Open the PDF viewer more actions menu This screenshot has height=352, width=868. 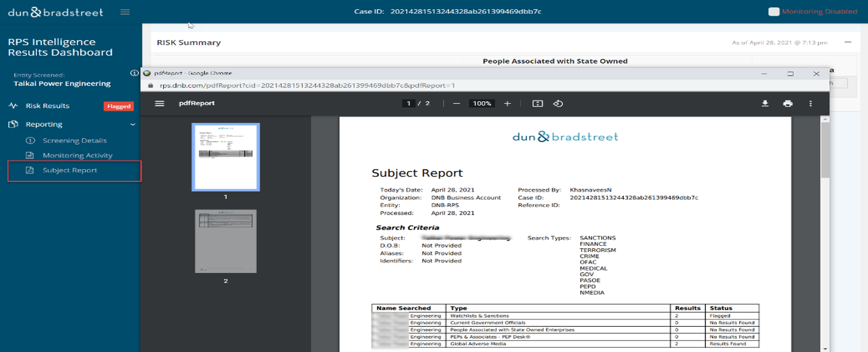tap(811, 103)
